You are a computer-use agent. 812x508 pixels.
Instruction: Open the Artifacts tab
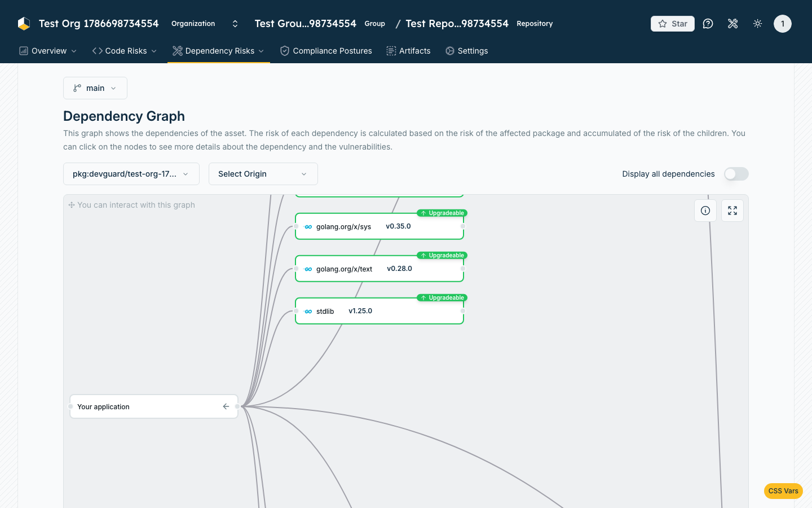pyautogui.click(x=408, y=51)
